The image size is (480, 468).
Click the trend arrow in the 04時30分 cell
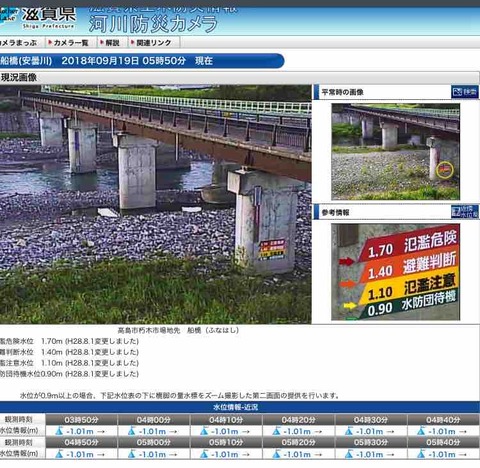click(x=390, y=431)
